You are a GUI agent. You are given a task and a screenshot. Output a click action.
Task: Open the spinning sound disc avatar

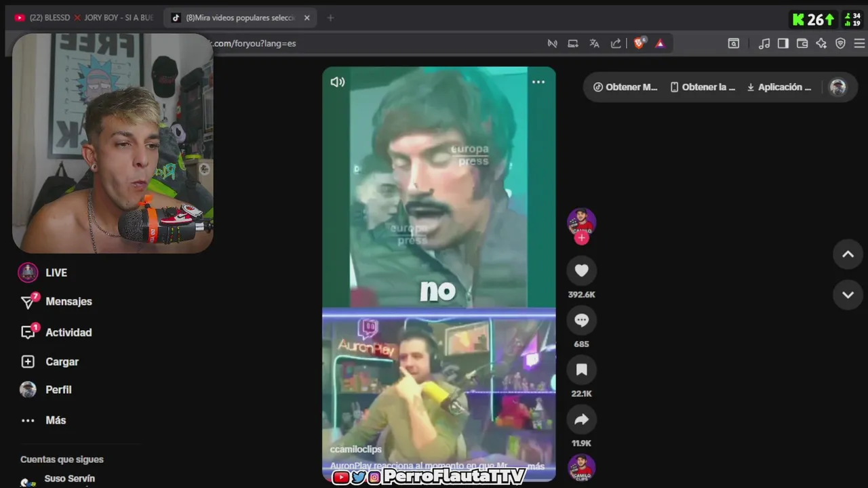582,468
